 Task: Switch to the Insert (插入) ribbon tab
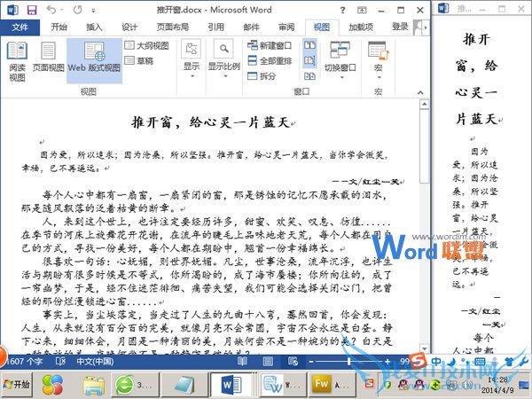(x=94, y=27)
